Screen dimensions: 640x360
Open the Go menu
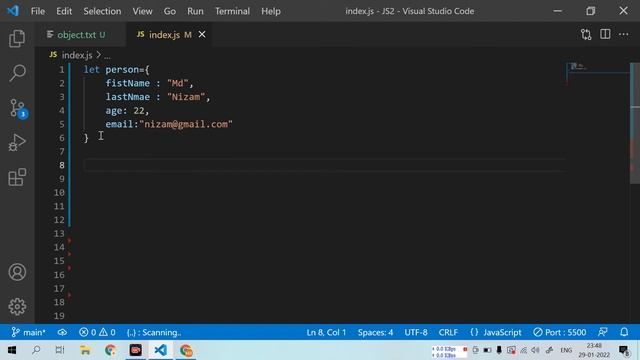(x=170, y=11)
